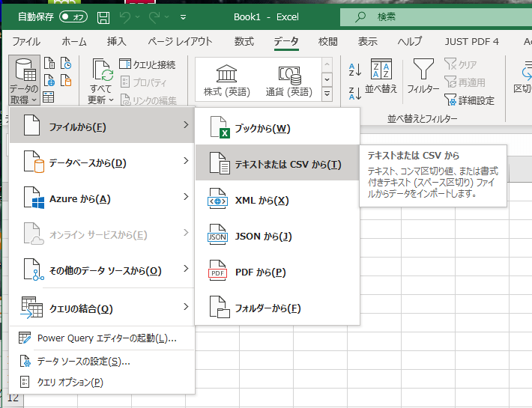Launch Power Query エディターの起動
This screenshot has height=408, width=532.
pyautogui.click(x=106, y=338)
